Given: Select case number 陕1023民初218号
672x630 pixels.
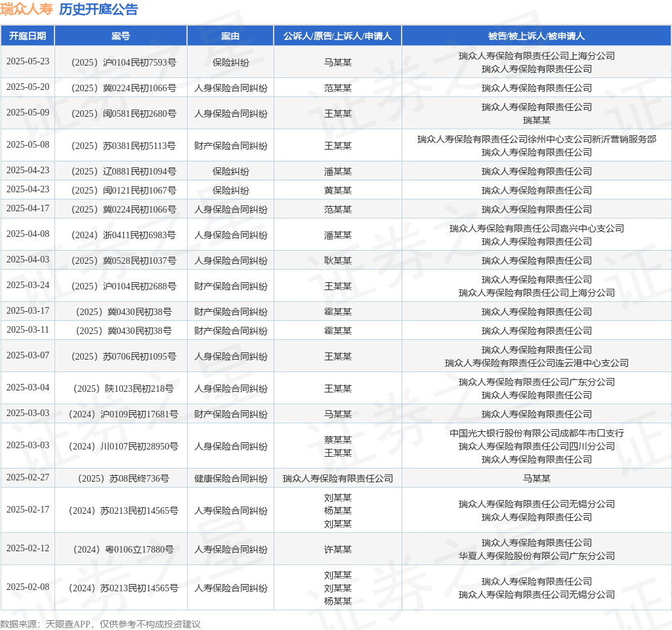Looking at the screenshot, I should point(123,388).
